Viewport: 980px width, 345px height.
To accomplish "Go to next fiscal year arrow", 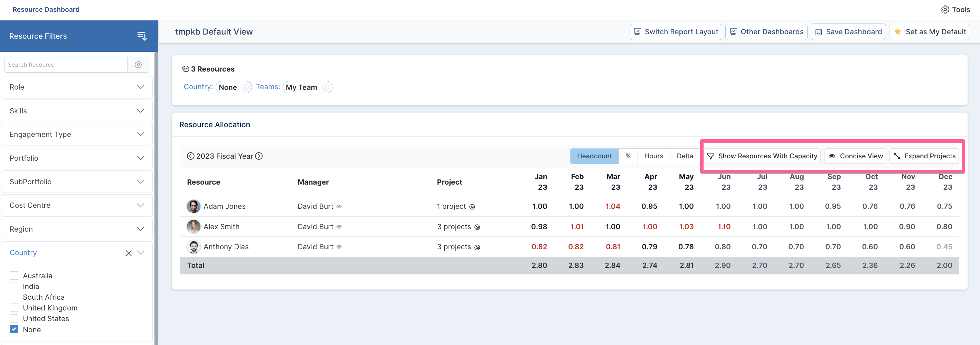I will click(x=259, y=156).
